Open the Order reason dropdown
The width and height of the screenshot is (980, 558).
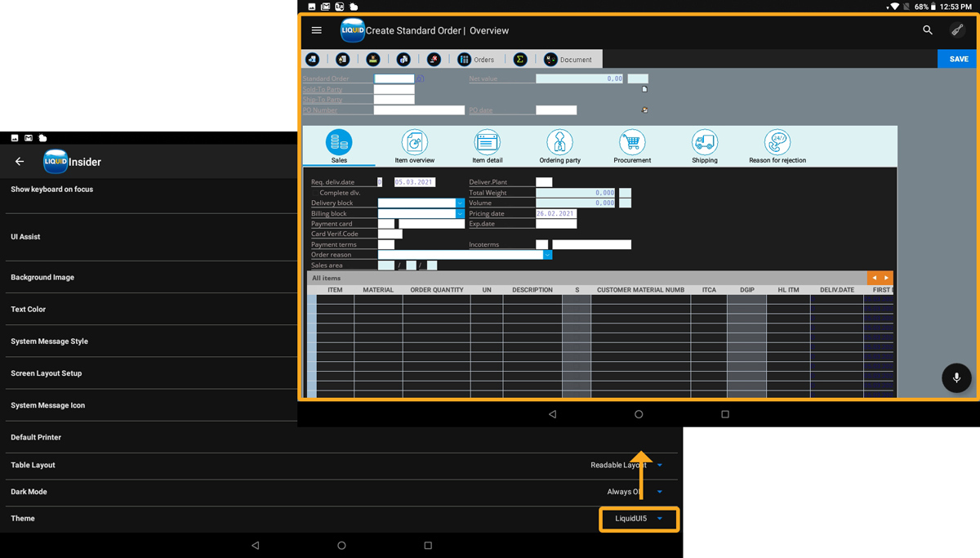(x=547, y=255)
